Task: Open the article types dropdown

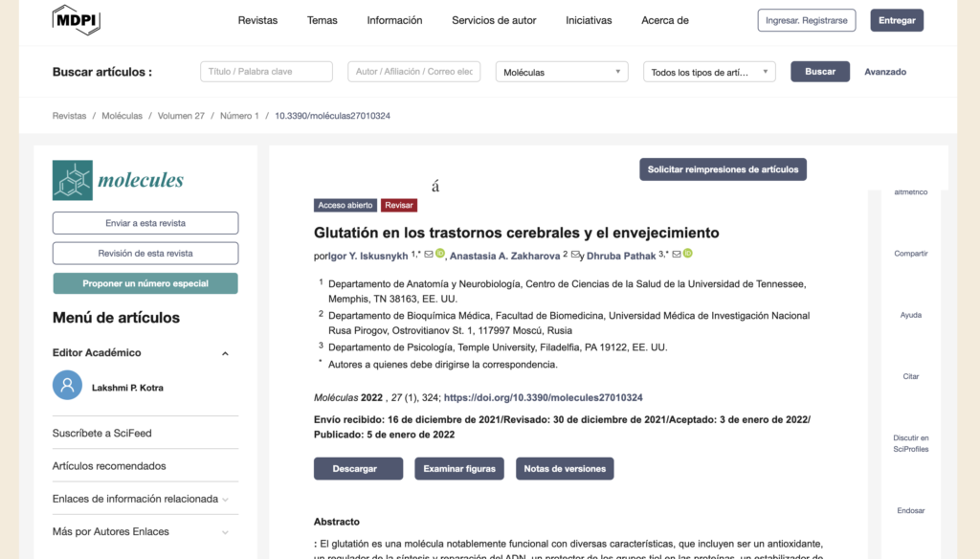Action: pos(708,72)
